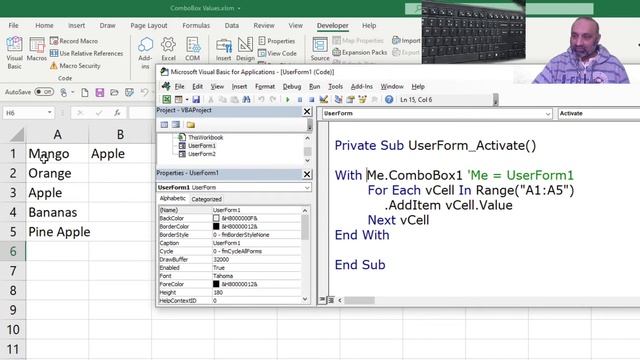The image size is (640, 360).
Task: Open control Properties from the ribbon
Action: (x=276, y=41)
